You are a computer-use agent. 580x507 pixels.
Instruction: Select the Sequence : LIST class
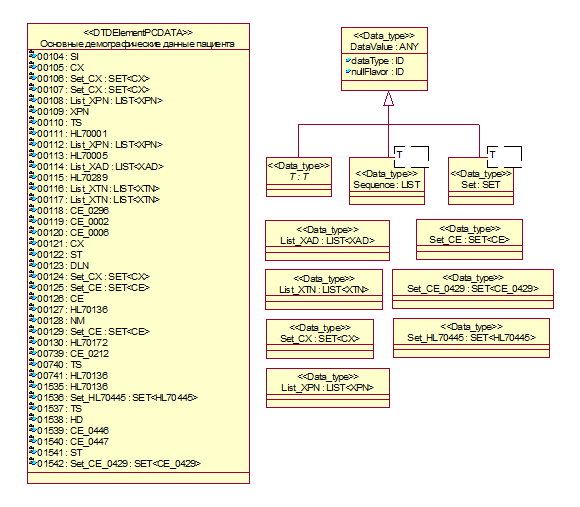(x=387, y=181)
